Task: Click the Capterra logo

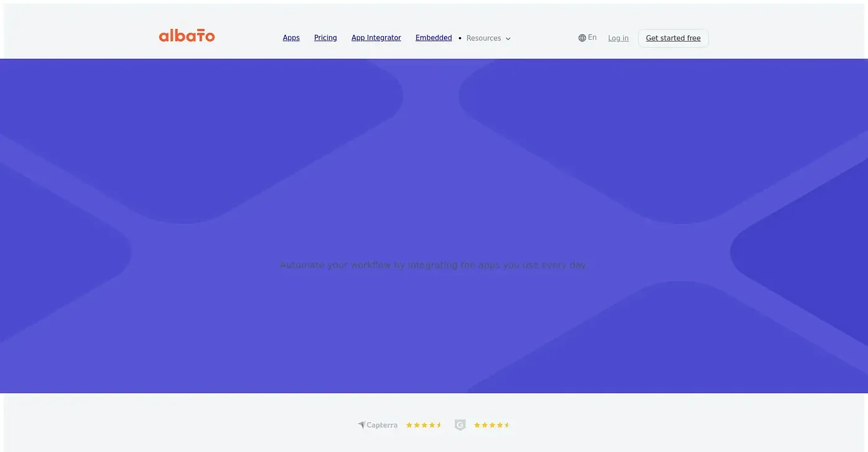Action: click(378, 425)
